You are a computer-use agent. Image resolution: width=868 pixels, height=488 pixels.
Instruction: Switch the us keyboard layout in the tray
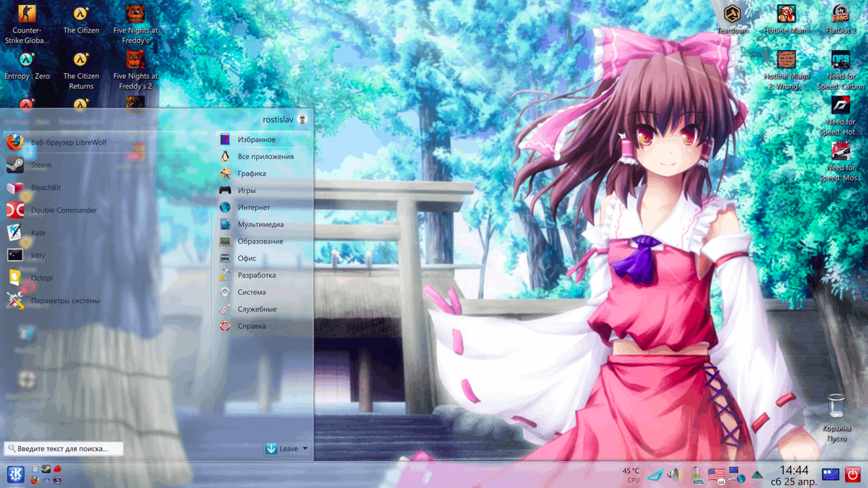[716, 475]
